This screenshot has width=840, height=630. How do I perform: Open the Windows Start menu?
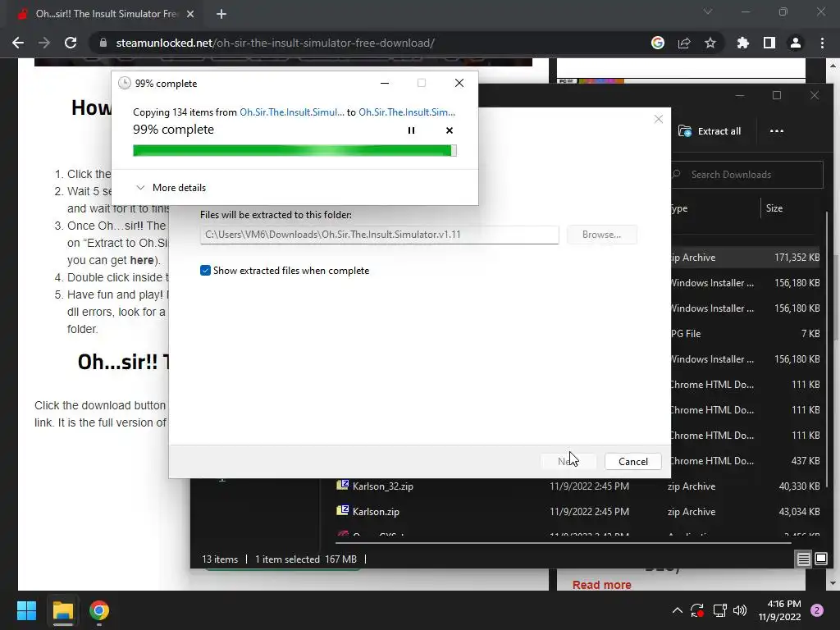(x=26, y=610)
